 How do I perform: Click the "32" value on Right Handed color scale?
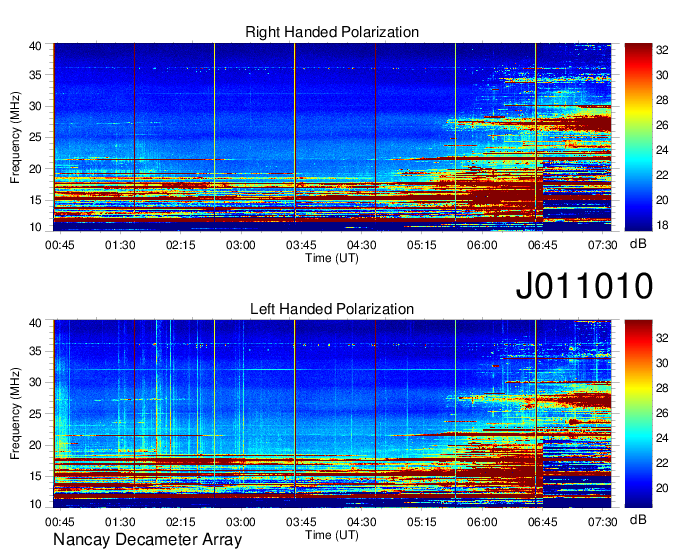tap(662, 50)
